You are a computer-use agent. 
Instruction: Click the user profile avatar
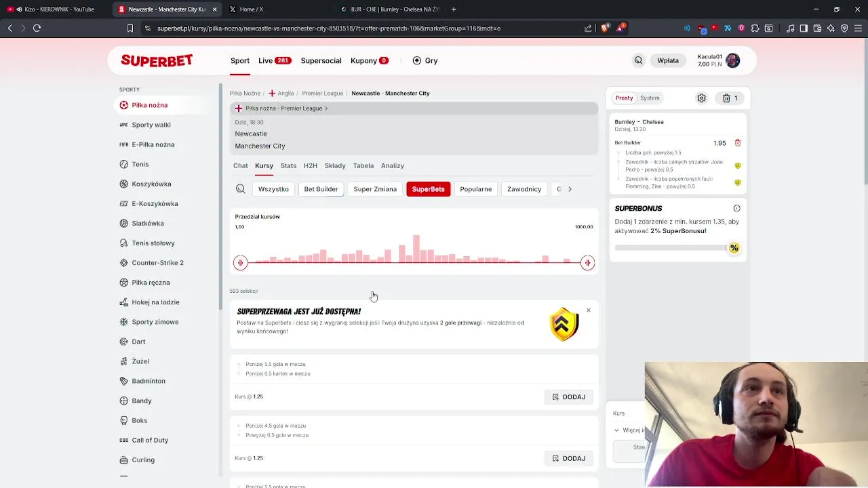coord(732,60)
